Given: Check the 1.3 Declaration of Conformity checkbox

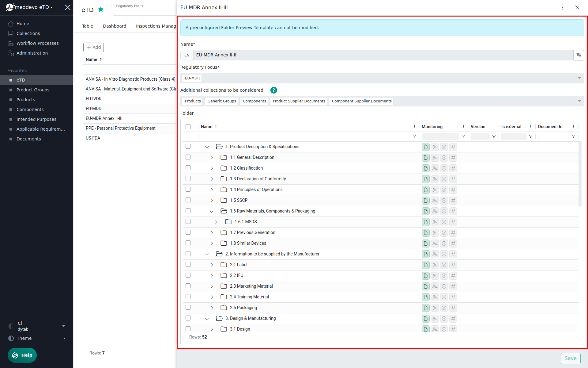Looking at the screenshot, I should (x=188, y=179).
